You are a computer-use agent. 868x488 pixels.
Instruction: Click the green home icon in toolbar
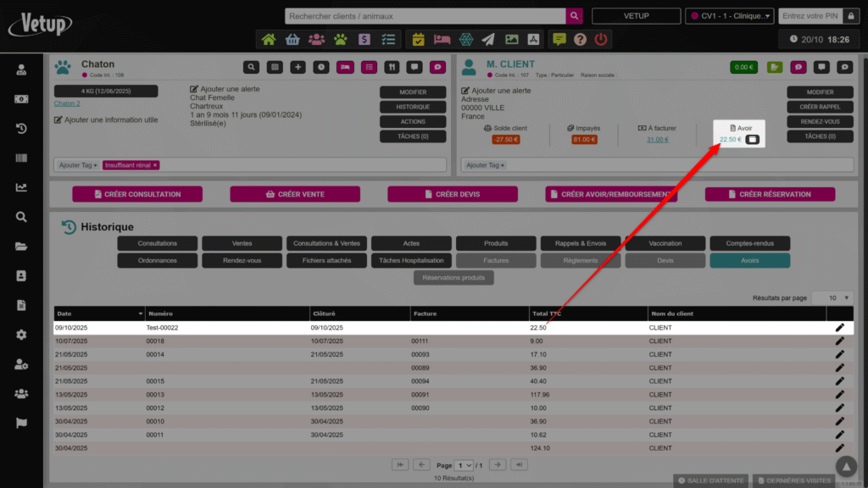[269, 39]
